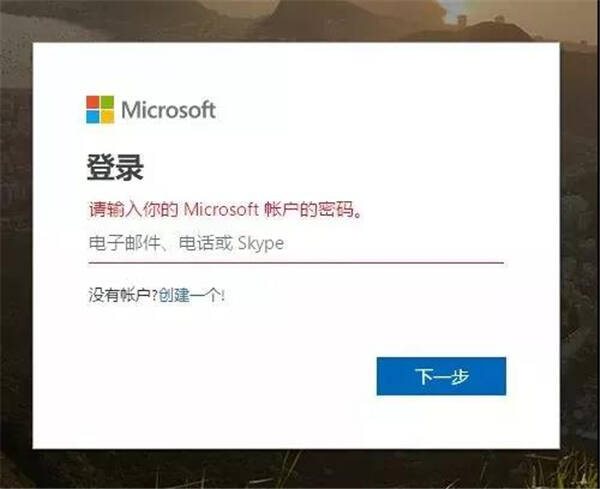Click the green square of the logo
This screenshot has height=489, width=600.
[107, 102]
